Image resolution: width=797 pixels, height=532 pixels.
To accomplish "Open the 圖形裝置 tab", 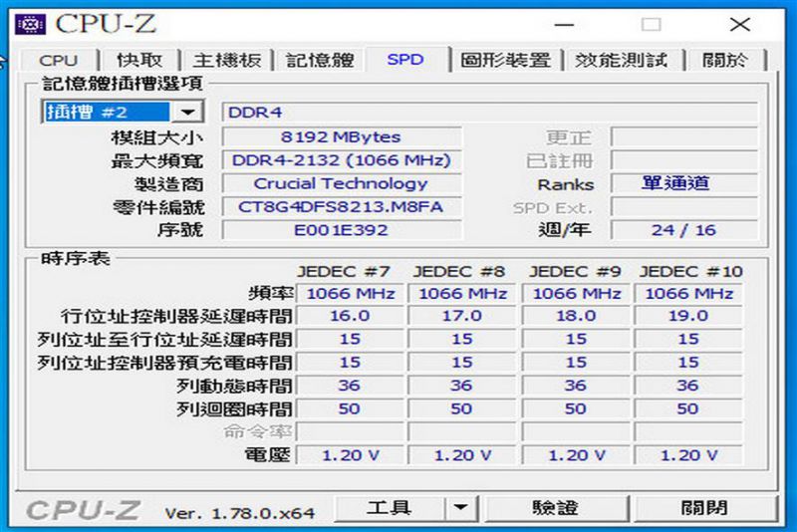I will [x=506, y=60].
